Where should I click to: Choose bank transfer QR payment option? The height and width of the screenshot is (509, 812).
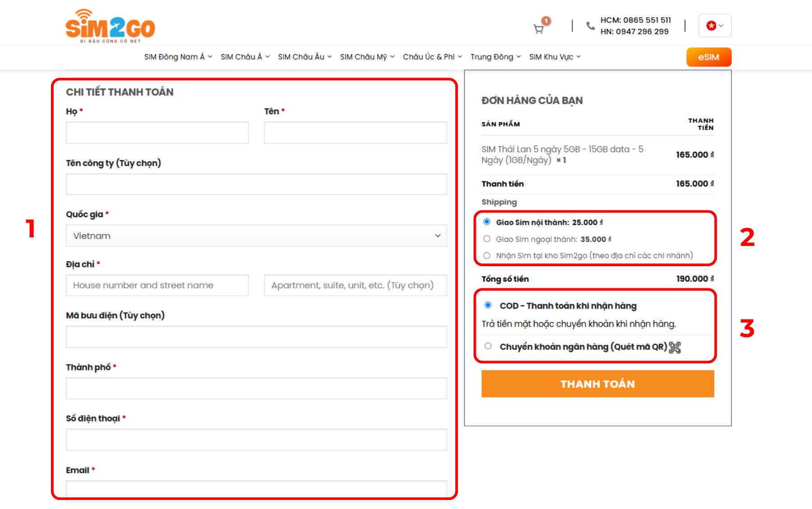[x=488, y=346]
